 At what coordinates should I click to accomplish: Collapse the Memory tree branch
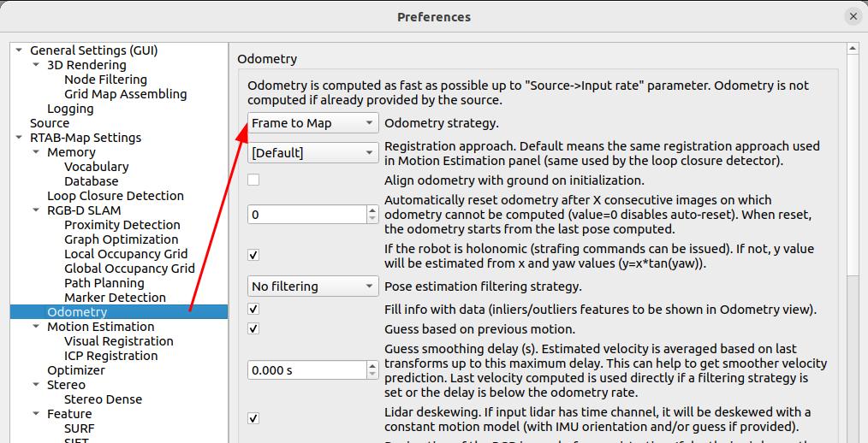click(37, 152)
